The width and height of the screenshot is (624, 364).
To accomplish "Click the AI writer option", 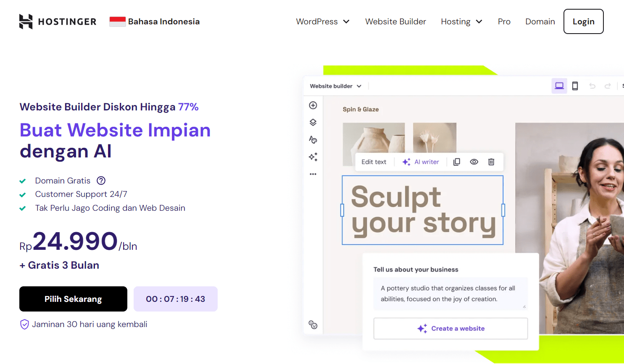I will coord(421,162).
